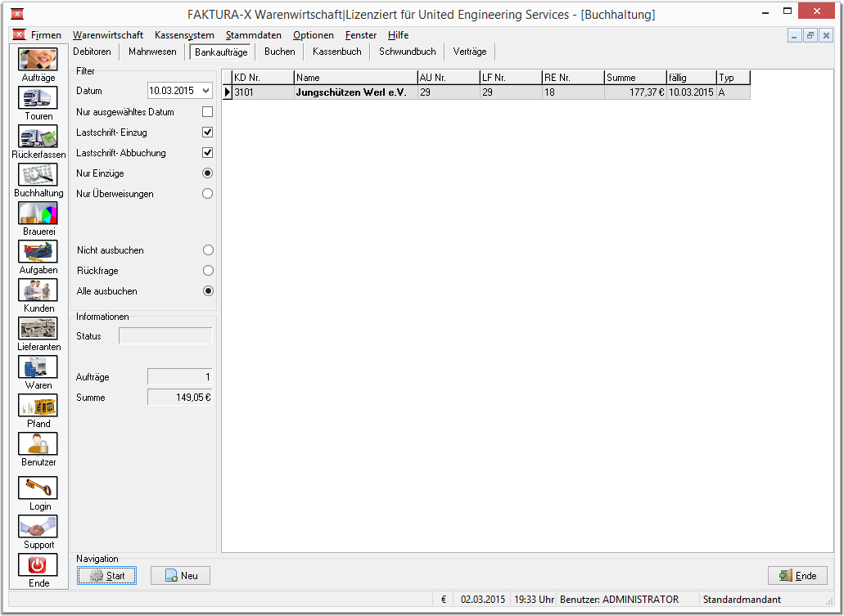Open the Aufträge sidebar icon
844x616 pixels.
pos(38,59)
